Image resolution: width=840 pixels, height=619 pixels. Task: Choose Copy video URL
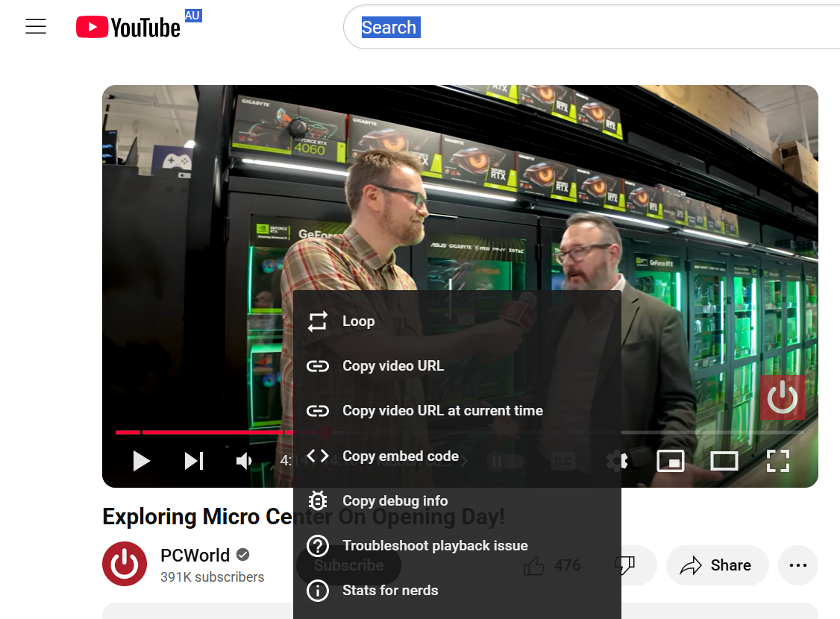click(457, 366)
